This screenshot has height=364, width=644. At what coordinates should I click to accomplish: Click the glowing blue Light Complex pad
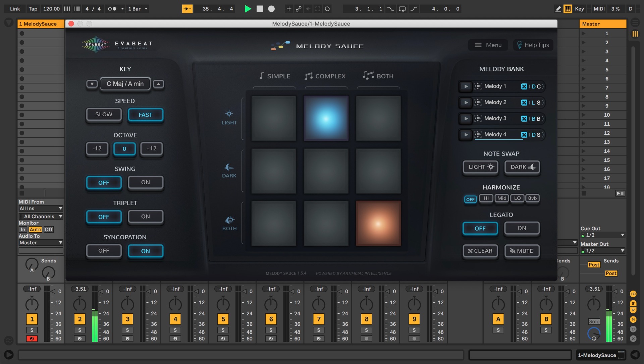(326, 118)
